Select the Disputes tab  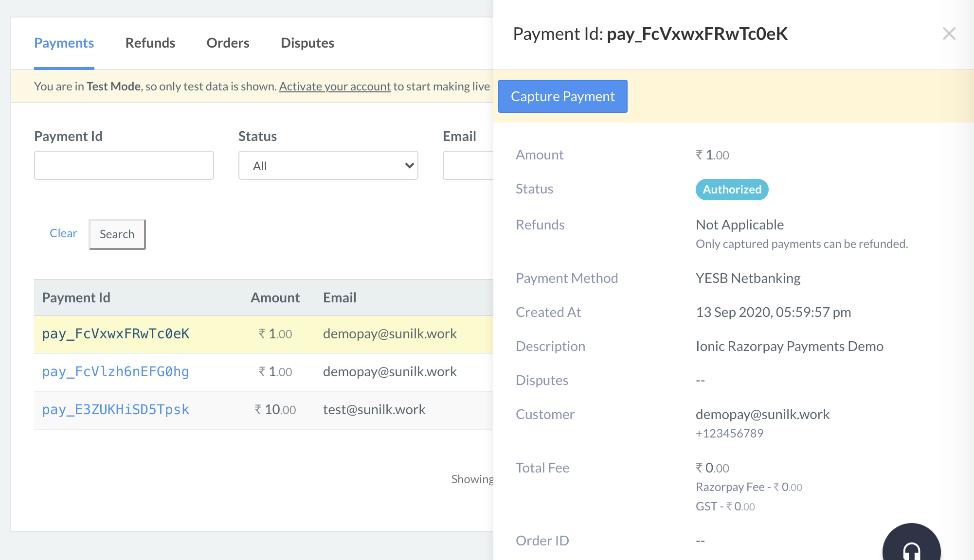[307, 43]
